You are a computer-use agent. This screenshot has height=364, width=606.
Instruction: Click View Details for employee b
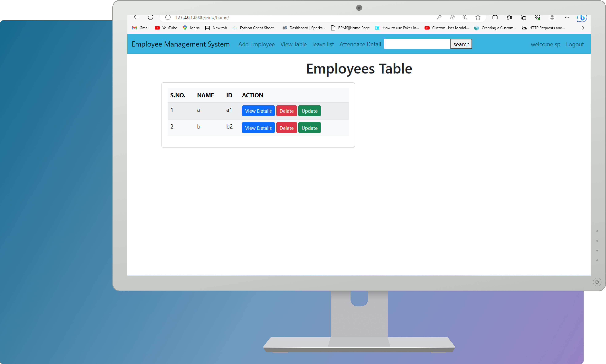[258, 128]
